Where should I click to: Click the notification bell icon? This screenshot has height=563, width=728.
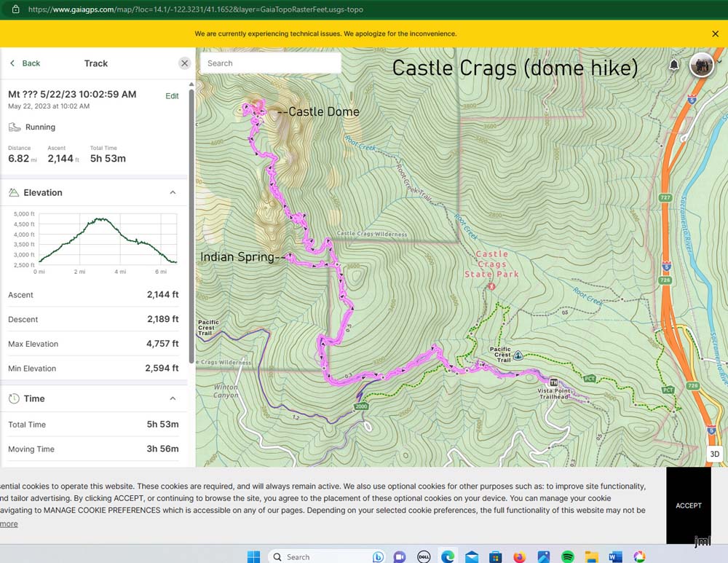[x=674, y=66]
